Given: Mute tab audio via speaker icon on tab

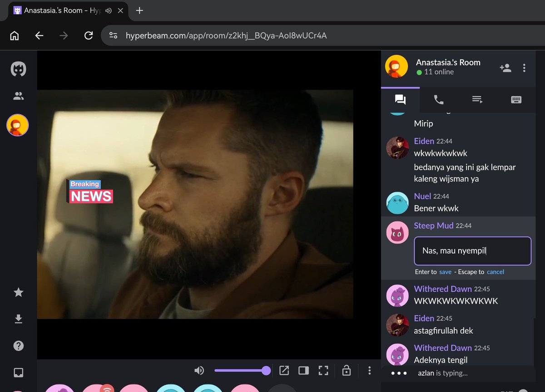Looking at the screenshot, I should click(x=108, y=10).
